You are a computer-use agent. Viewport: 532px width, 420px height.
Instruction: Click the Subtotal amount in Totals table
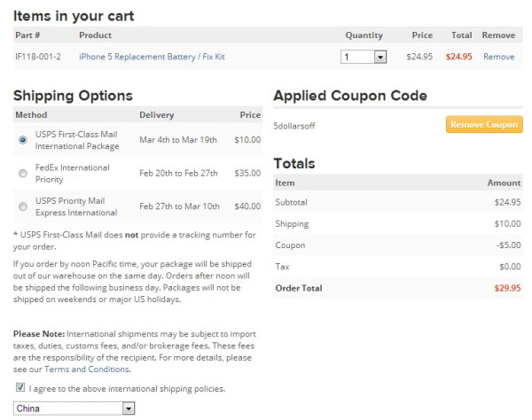[507, 202]
